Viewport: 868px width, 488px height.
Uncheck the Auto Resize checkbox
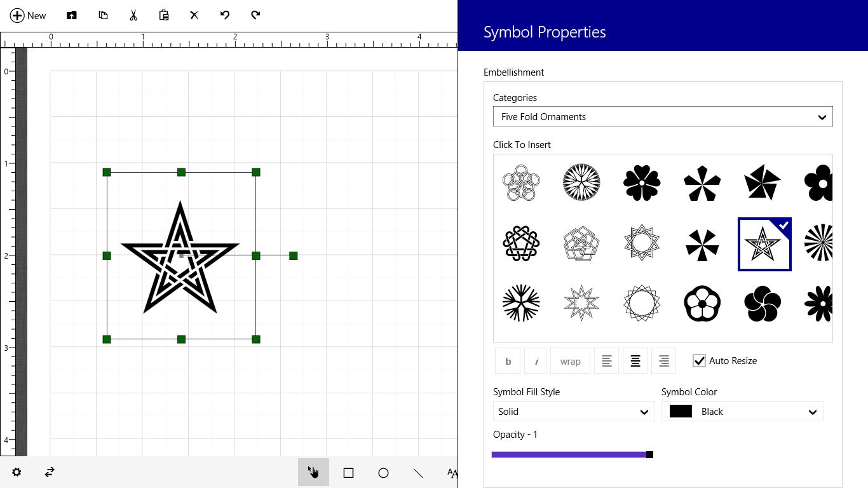pos(699,361)
